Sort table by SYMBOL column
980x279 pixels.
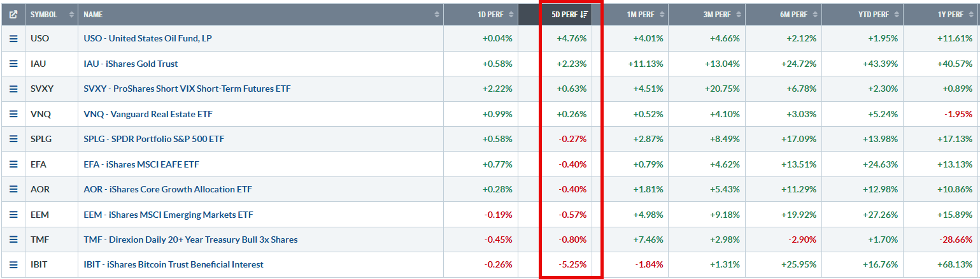tap(52, 14)
